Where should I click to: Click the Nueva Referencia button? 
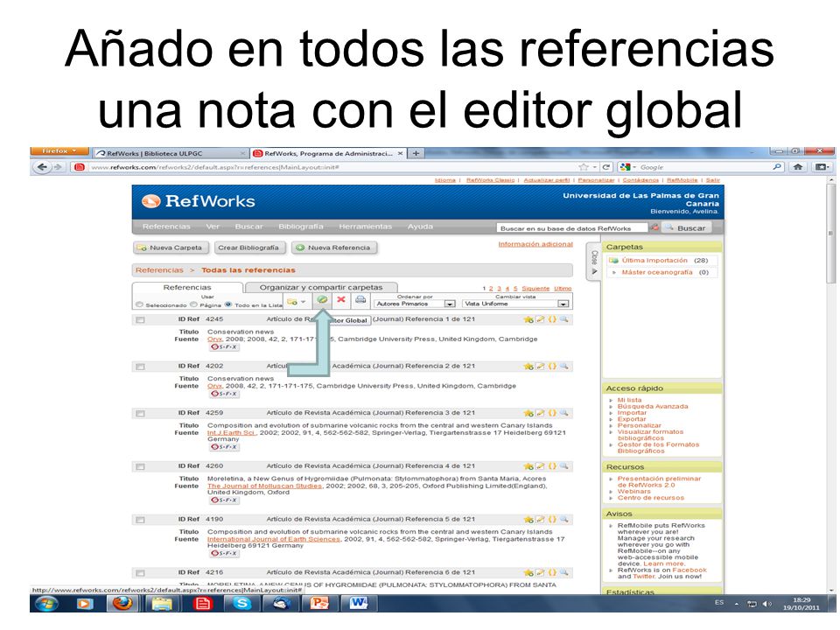click(x=333, y=248)
